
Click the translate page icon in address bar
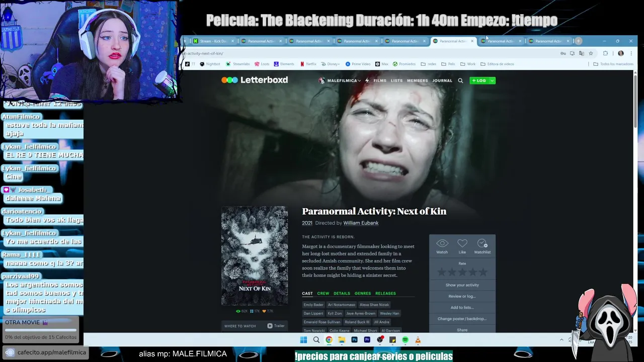[582, 53]
